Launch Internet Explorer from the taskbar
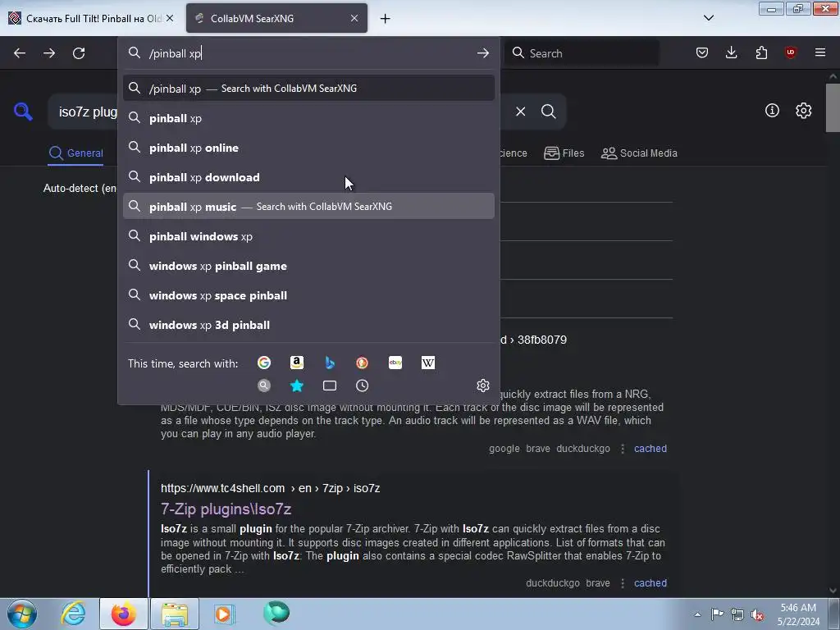 coord(73,614)
